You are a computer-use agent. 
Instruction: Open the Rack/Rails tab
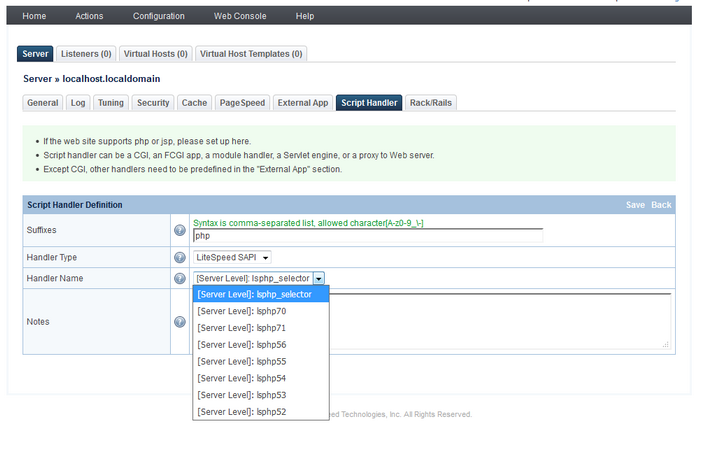pyautogui.click(x=431, y=103)
